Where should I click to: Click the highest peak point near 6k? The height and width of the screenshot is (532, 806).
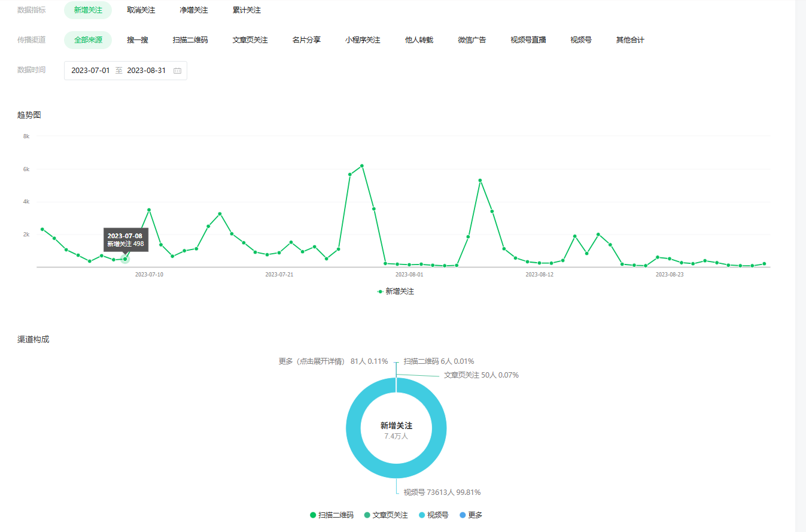[x=362, y=166]
